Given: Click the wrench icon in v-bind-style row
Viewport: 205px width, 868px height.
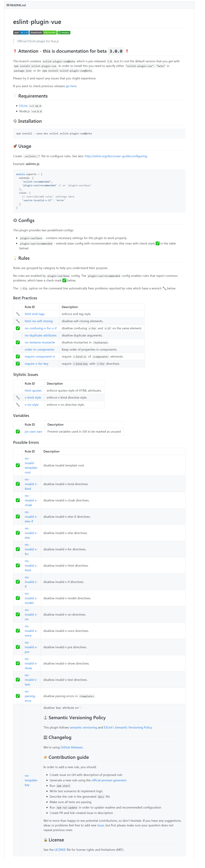Looking at the screenshot, I should coord(18,398).
